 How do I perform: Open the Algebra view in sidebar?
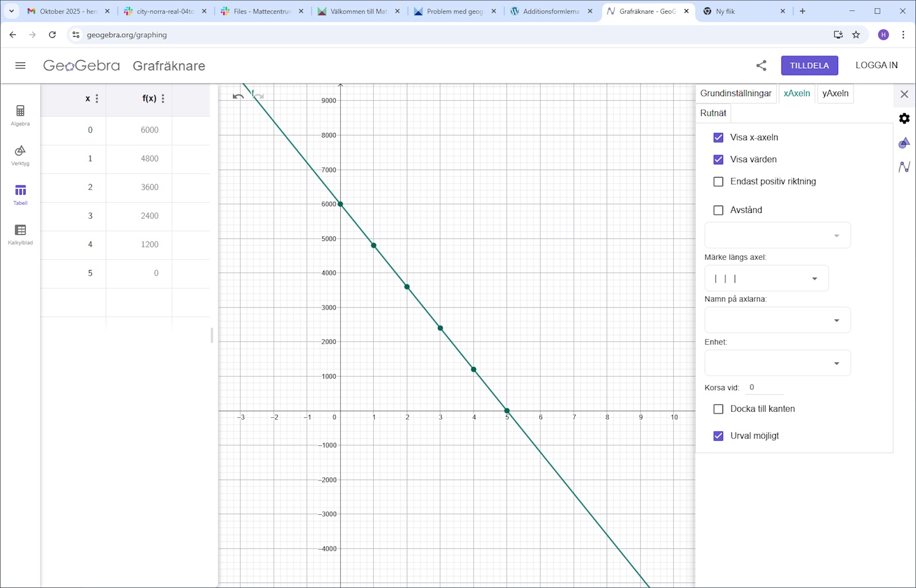[20, 115]
